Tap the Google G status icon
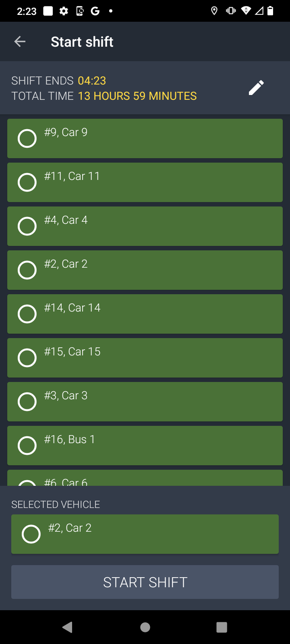290x644 pixels. click(x=95, y=11)
